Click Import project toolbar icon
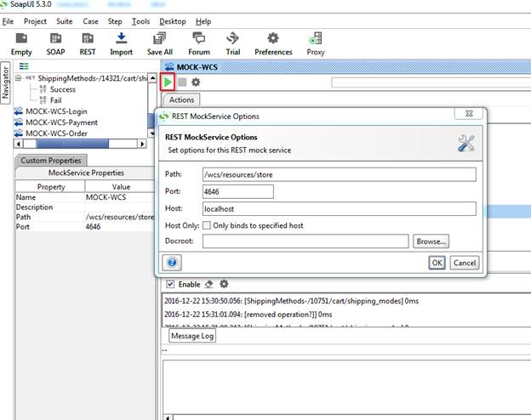531x420 pixels. click(121, 44)
